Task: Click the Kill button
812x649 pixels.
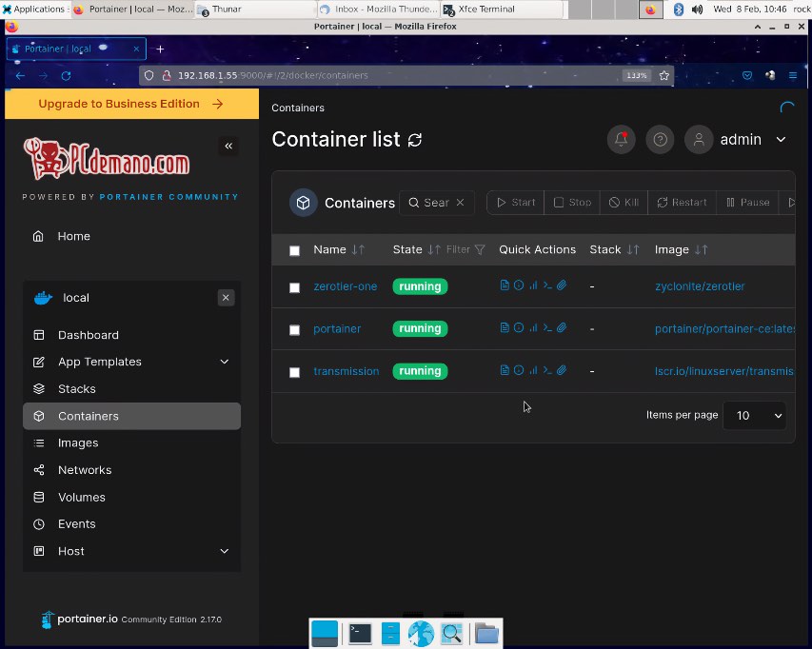Action: 624,203
